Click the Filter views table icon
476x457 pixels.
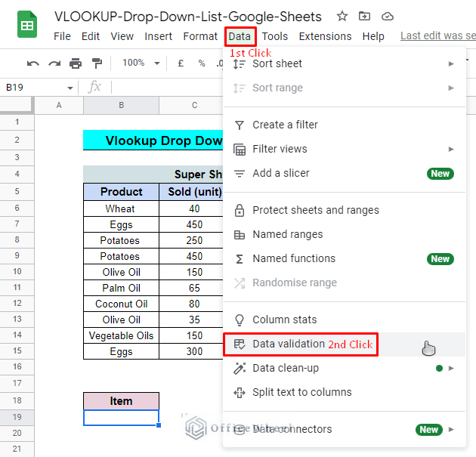[240, 150]
